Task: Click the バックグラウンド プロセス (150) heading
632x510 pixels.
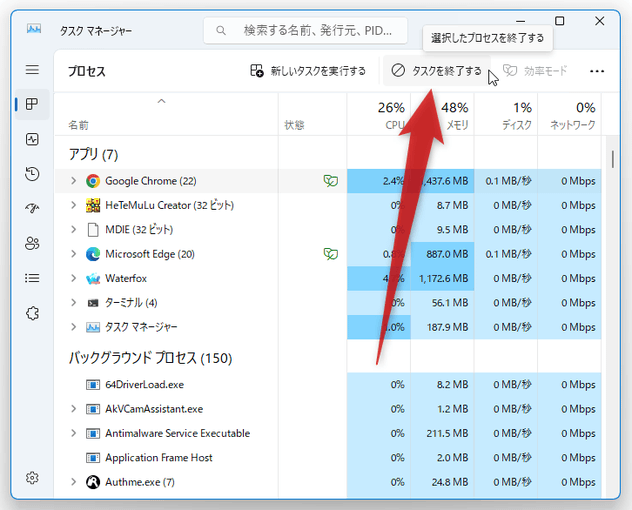Action: point(150,358)
